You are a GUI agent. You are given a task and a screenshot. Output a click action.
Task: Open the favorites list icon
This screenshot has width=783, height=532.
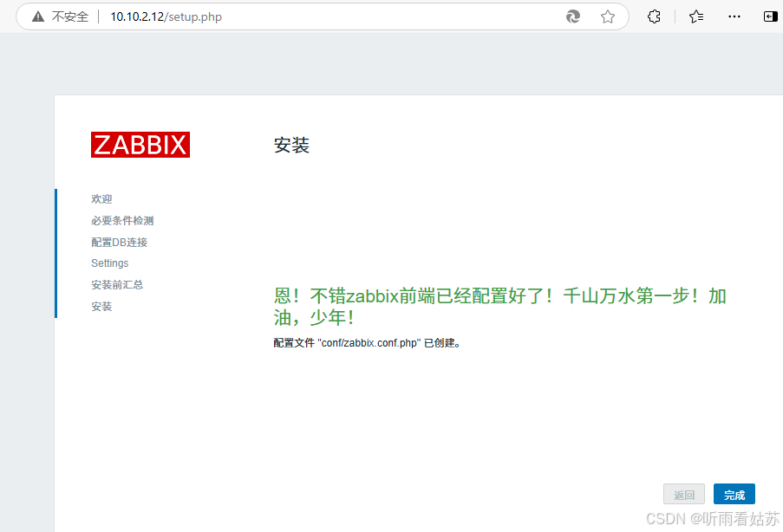point(696,16)
